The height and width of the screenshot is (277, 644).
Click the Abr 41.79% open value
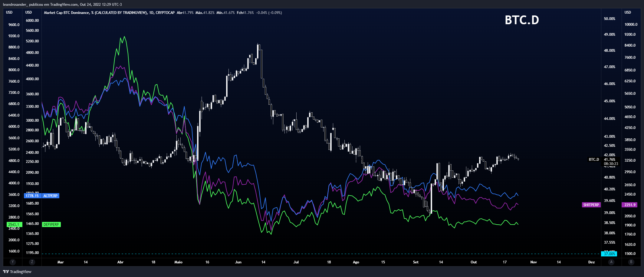[x=185, y=13]
